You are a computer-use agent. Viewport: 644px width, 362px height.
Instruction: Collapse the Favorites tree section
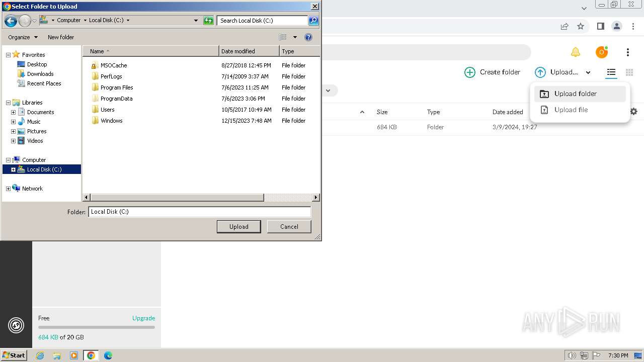point(8,55)
